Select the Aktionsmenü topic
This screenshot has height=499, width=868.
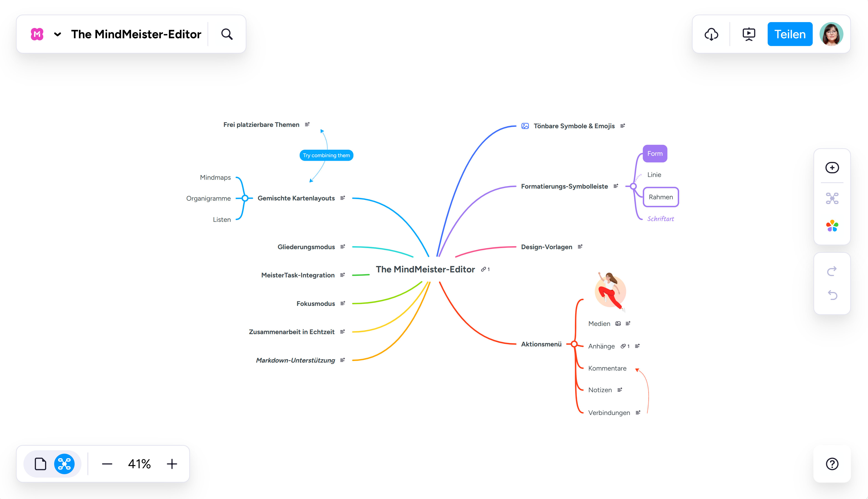[x=541, y=344]
